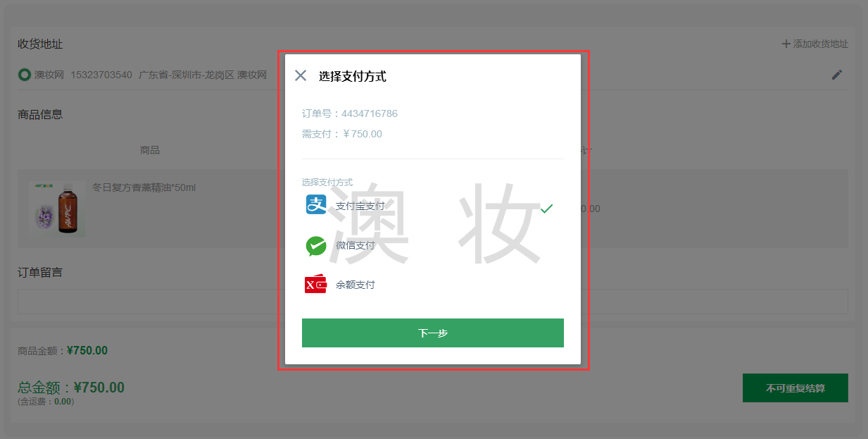The height and width of the screenshot is (439, 868).
Task: Click the 总金额 ¥750.00 total text
Action: (x=71, y=388)
